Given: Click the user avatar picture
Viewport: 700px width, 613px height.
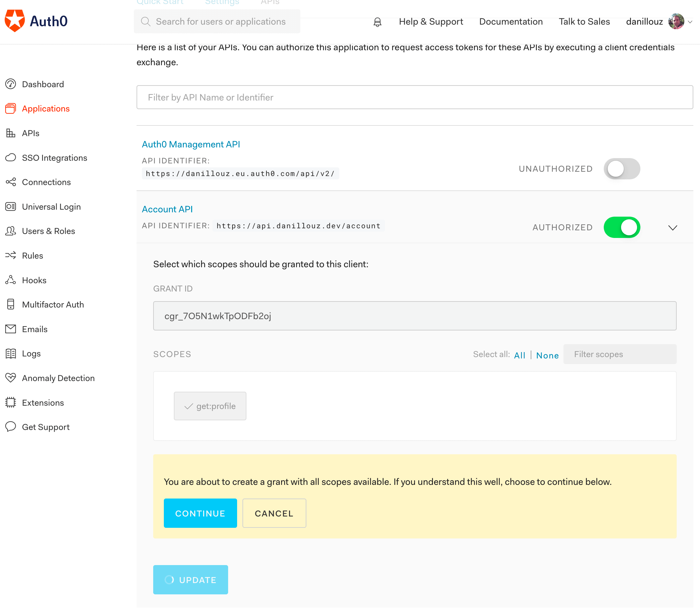Looking at the screenshot, I should pos(676,22).
